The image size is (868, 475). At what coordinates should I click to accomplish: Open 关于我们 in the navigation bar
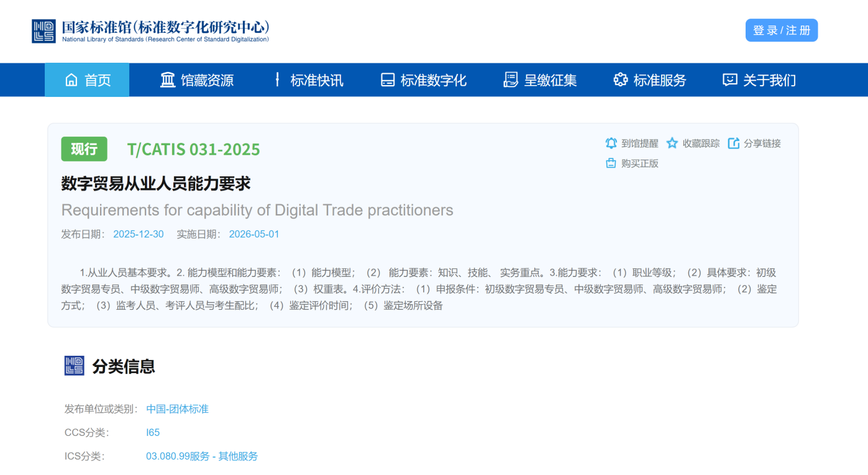(x=759, y=80)
